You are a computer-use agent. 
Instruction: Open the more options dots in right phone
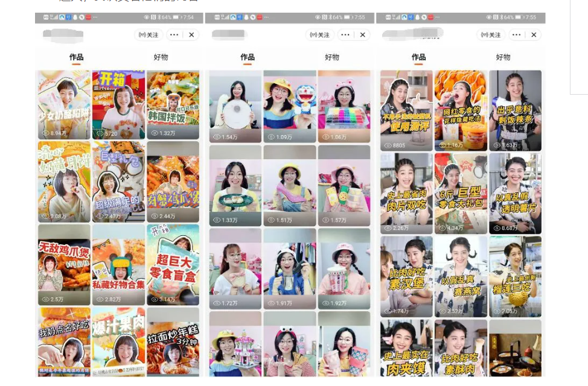516,35
